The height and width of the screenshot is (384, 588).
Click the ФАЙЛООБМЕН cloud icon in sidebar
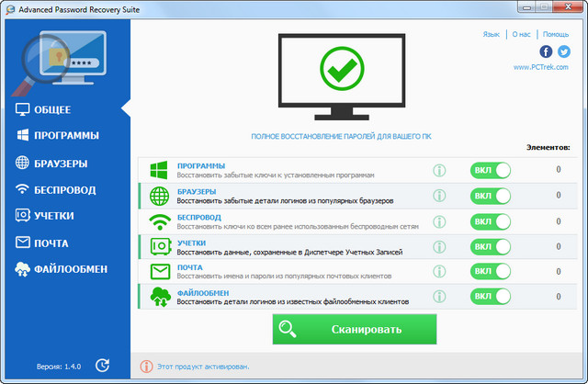[22, 269]
